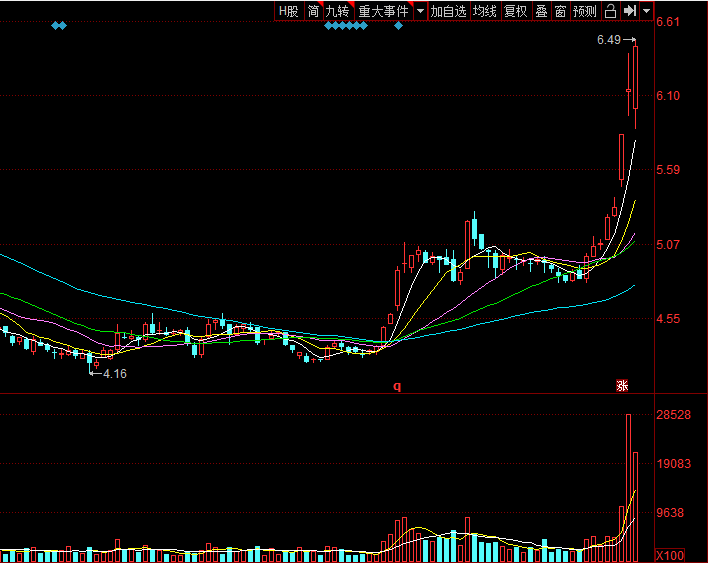Click the latest candlestick near 6.49
Screen dimensions: 708x563
coord(636,77)
